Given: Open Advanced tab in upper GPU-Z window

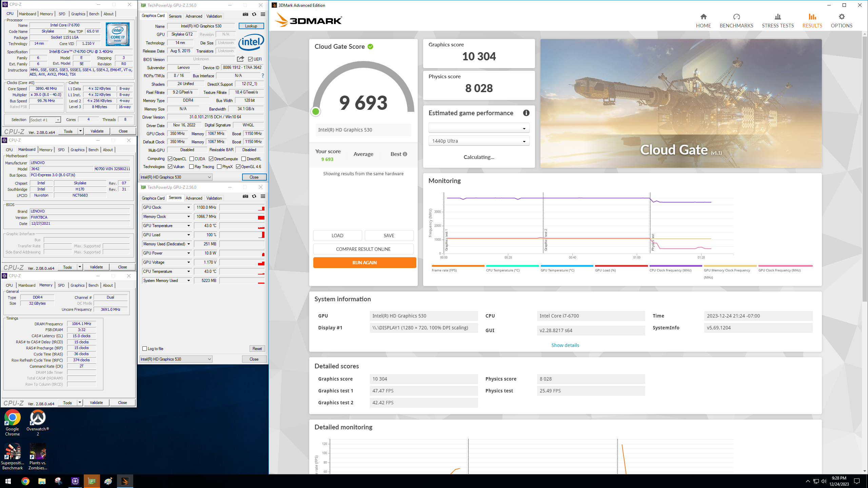Looking at the screenshot, I should tap(194, 16).
